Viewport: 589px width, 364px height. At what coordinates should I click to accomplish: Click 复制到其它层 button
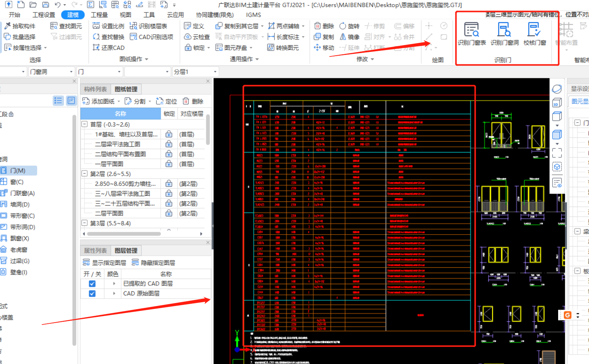click(239, 26)
